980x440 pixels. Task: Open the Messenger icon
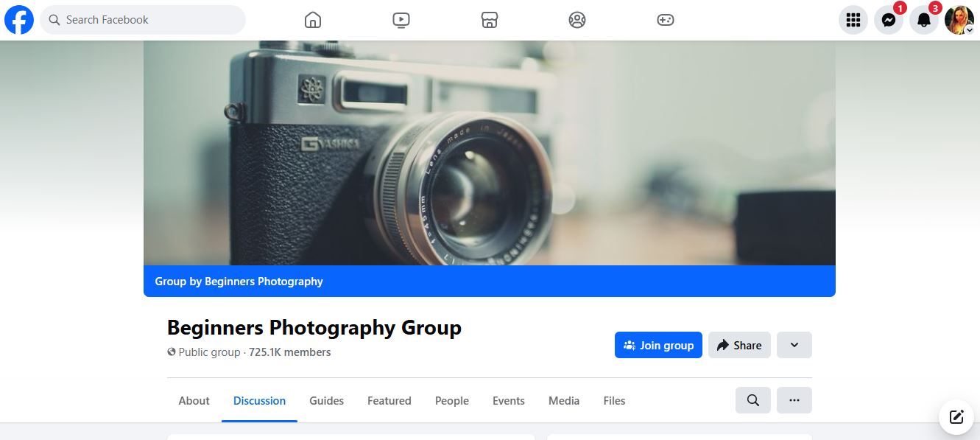[x=888, y=20]
